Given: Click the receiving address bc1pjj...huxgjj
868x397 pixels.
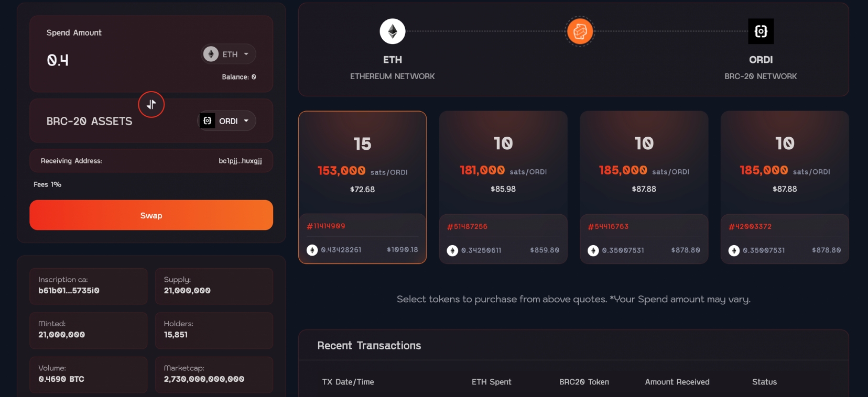Looking at the screenshot, I should pyautogui.click(x=240, y=161).
